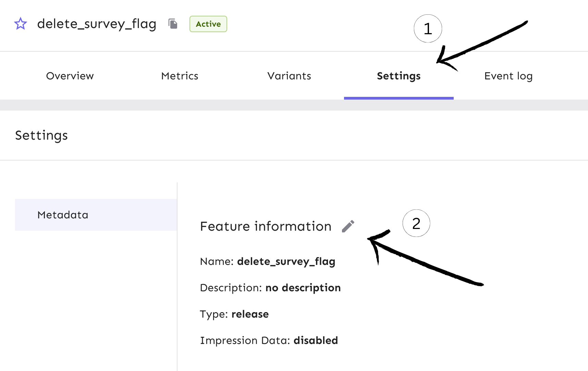This screenshot has width=588, height=371.
Task: Switch to the Overview tab
Action: point(70,76)
